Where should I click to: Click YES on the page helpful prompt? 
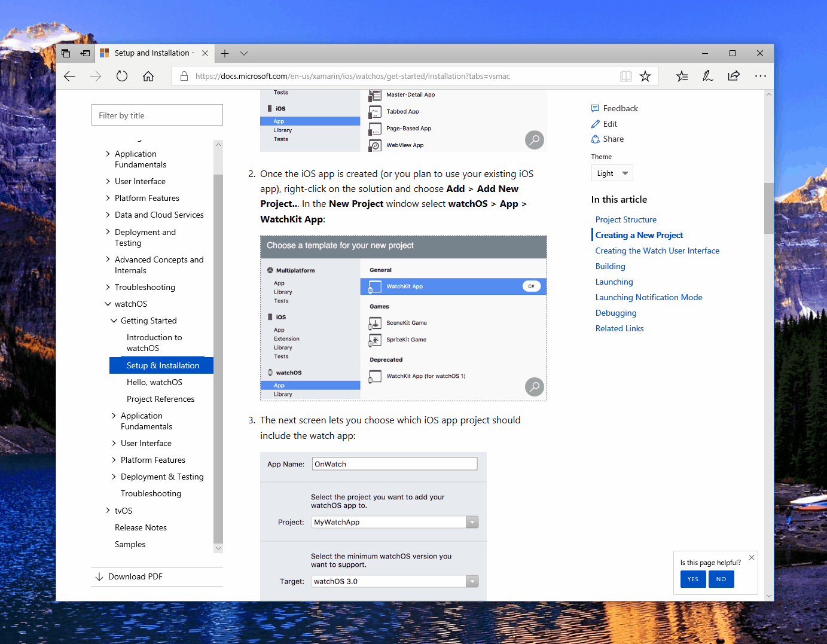(692, 579)
